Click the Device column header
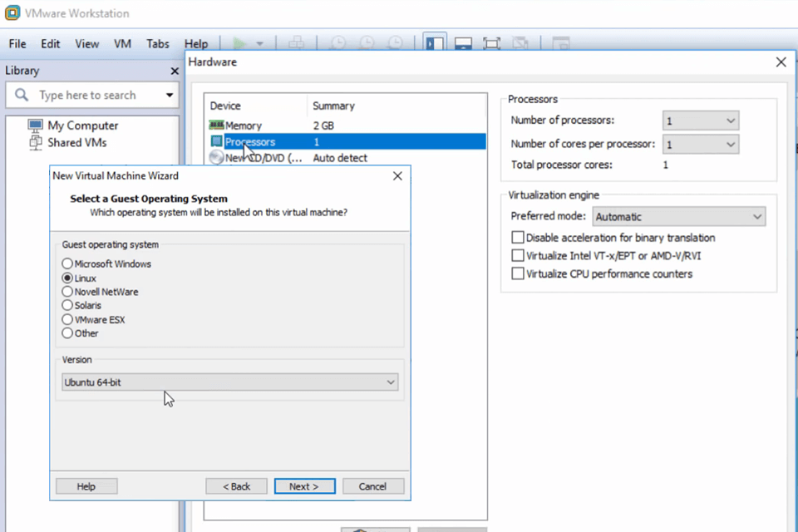798x532 pixels. point(256,106)
